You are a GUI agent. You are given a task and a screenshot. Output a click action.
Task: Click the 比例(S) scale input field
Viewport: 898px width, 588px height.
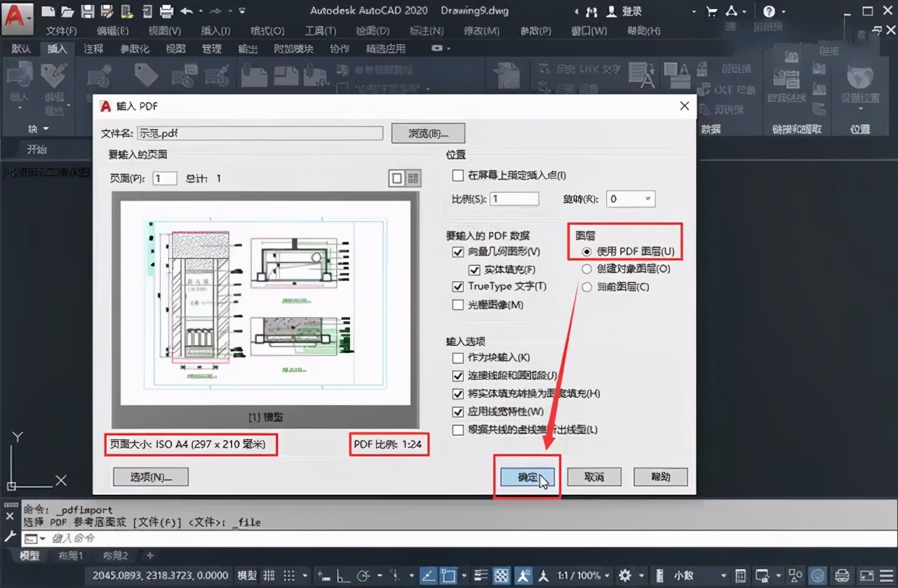514,199
